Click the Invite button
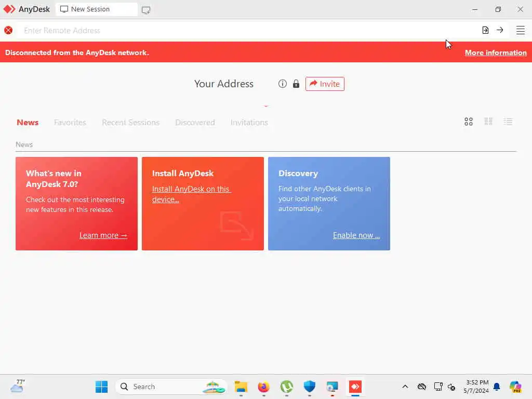This screenshot has height=399, width=532. (325, 84)
